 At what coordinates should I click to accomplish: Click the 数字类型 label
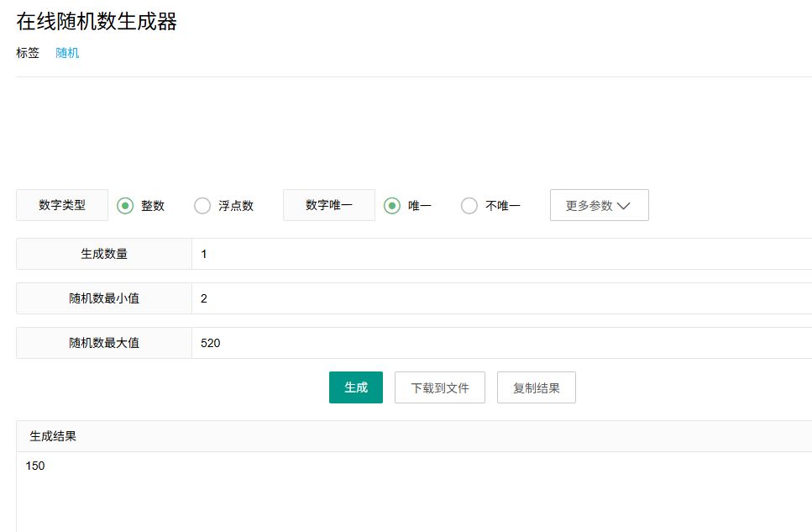pos(62,205)
